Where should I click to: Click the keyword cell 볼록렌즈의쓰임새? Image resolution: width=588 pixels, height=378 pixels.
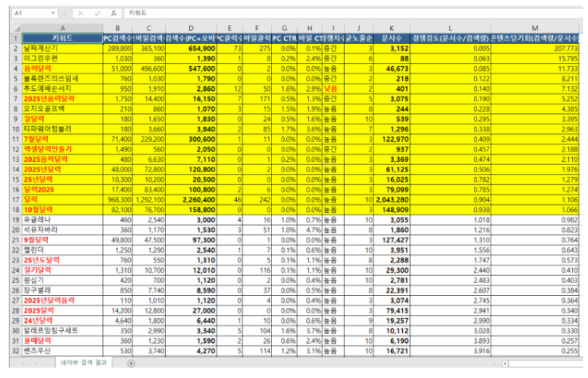(x=62, y=79)
